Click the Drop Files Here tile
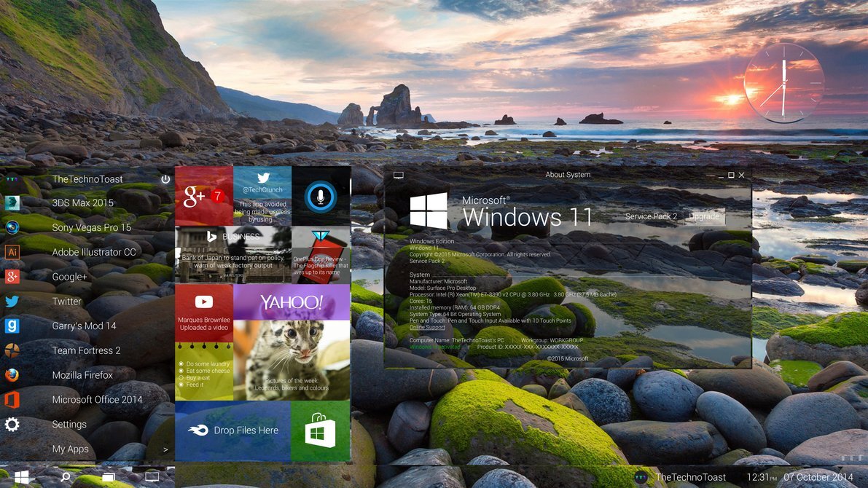Viewport: 868px width, 488px height. [232, 431]
